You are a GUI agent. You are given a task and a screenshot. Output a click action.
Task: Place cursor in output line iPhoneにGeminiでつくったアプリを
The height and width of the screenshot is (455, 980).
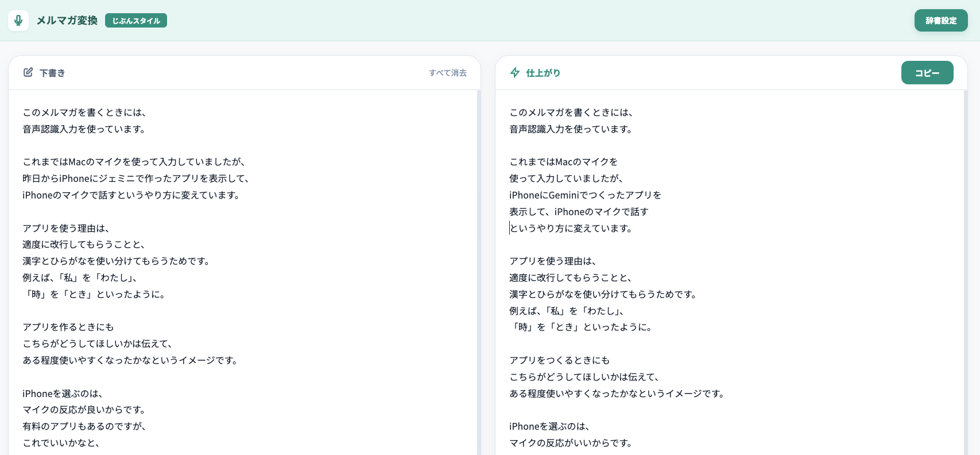coord(585,195)
